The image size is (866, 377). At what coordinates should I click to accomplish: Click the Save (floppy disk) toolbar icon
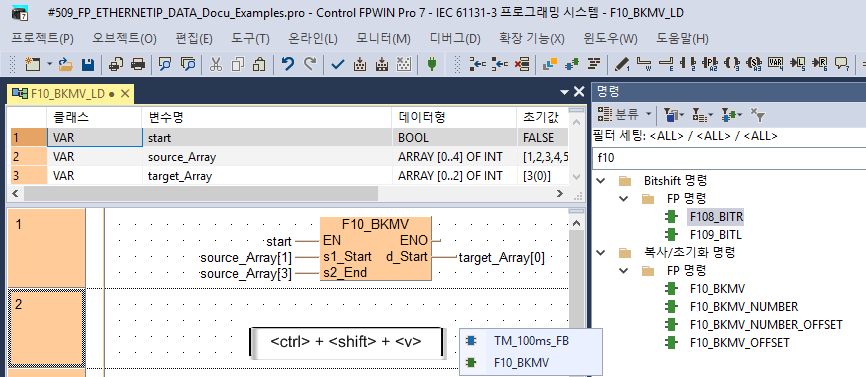click(87, 64)
